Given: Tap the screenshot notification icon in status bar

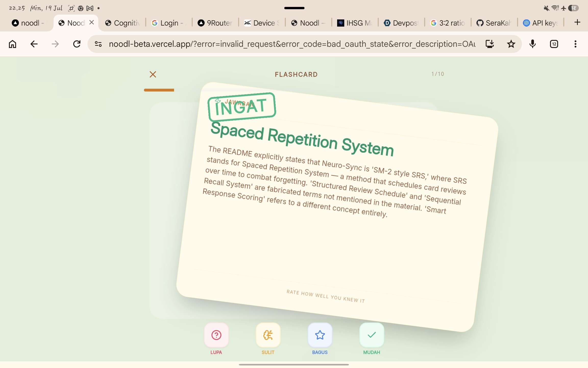Looking at the screenshot, I should 71,8.
